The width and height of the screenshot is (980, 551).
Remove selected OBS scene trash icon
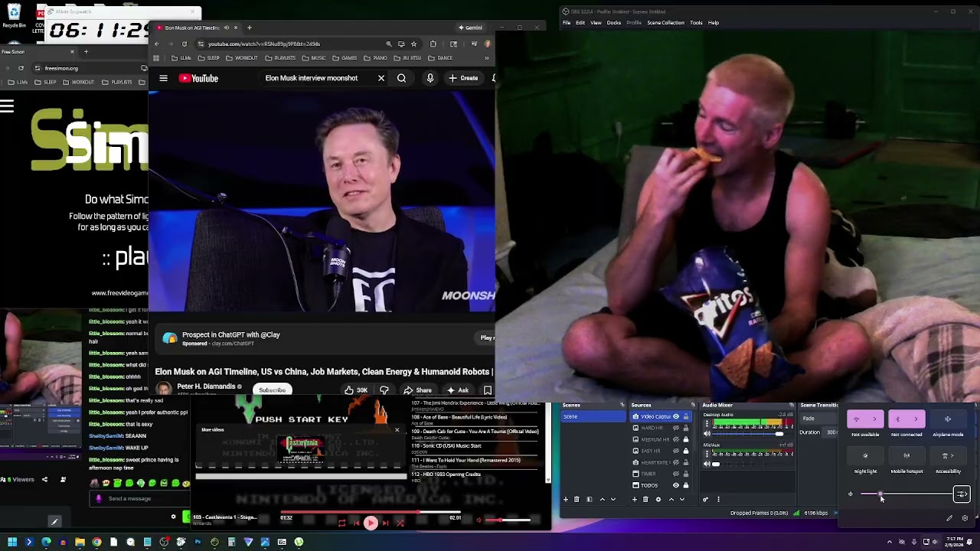577,499
